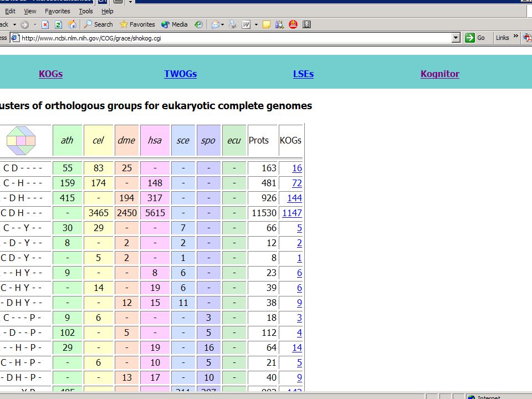Click the 'spo' column header
Screen dimensions: 532x399
pos(208,140)
